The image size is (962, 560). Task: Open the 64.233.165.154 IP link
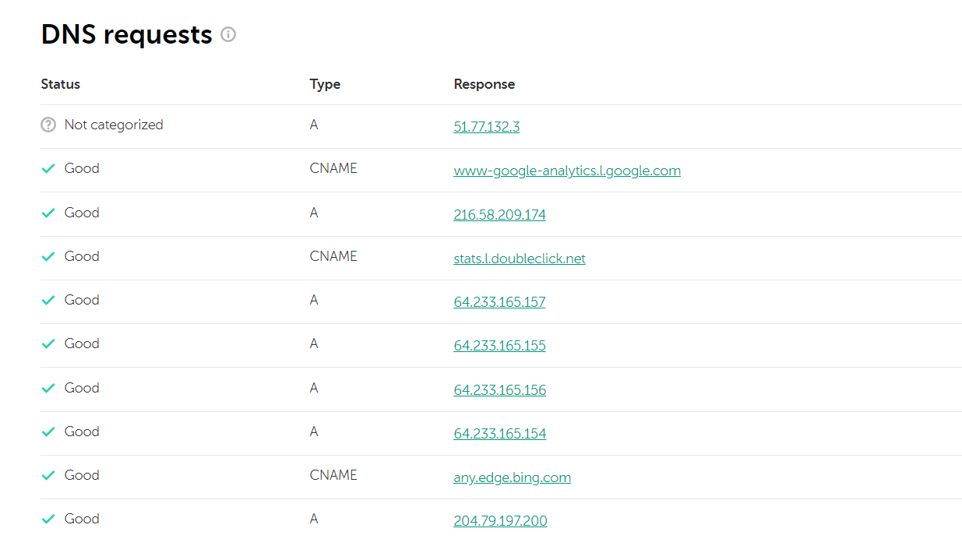(x=499, y=434)
